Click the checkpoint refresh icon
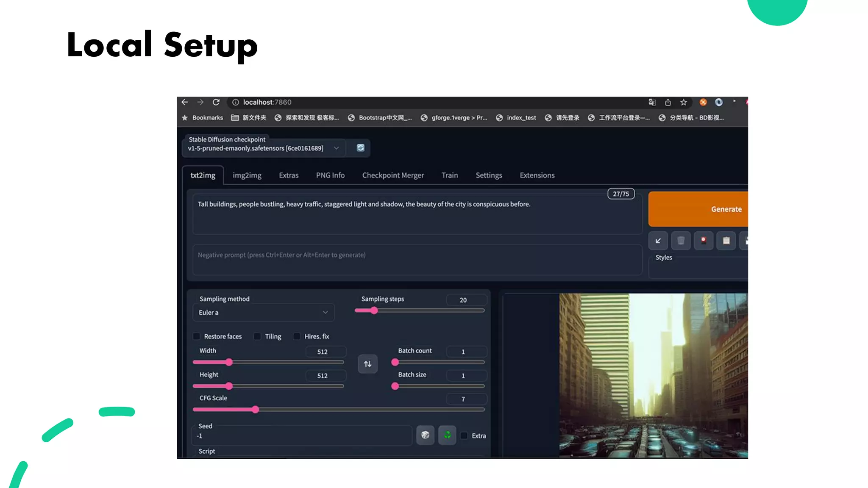Image resolution: width=868 pixels, height=488 pixels. click(x=360, y=148)
